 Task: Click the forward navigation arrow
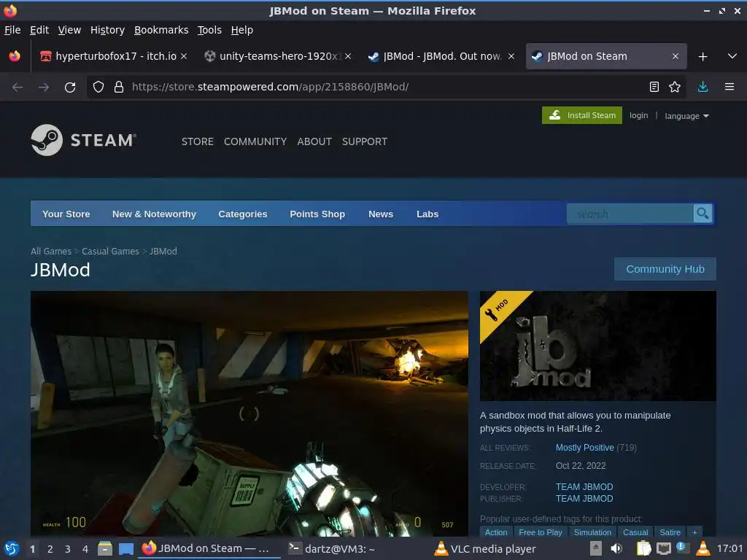pos(44,87)
